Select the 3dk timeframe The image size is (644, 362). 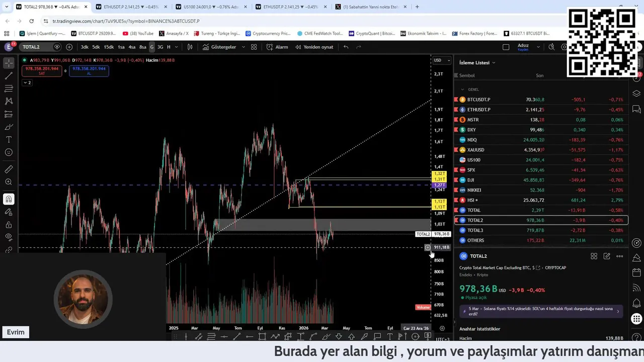pyautogui.click(x=85, y=47)
